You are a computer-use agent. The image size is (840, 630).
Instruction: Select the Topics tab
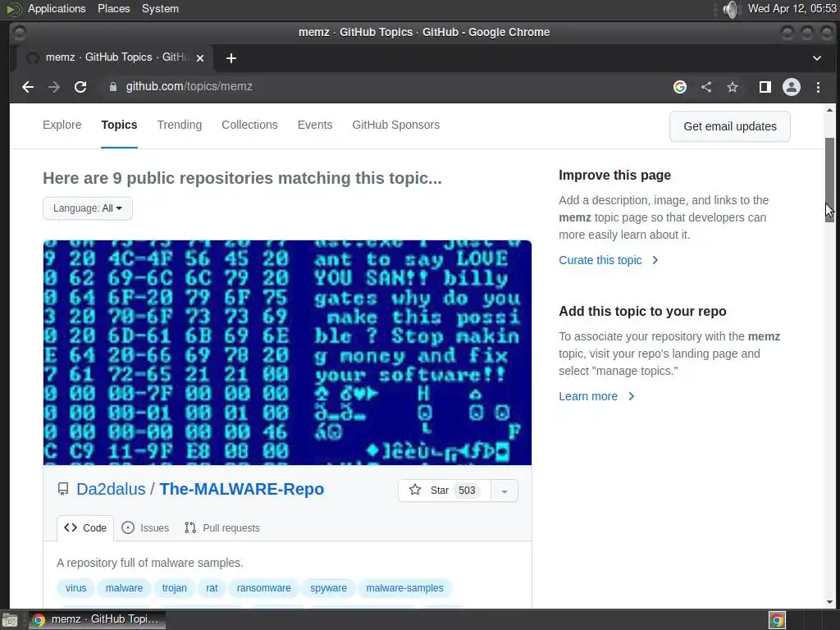119,125
